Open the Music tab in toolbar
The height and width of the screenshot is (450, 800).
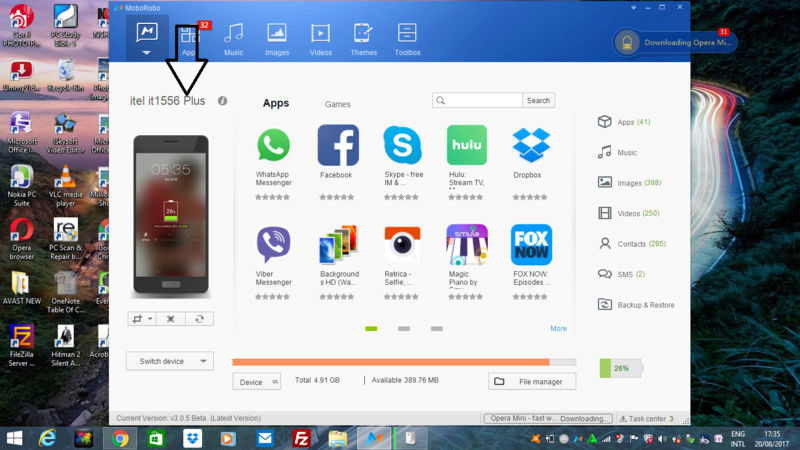[x=234, y=39]
